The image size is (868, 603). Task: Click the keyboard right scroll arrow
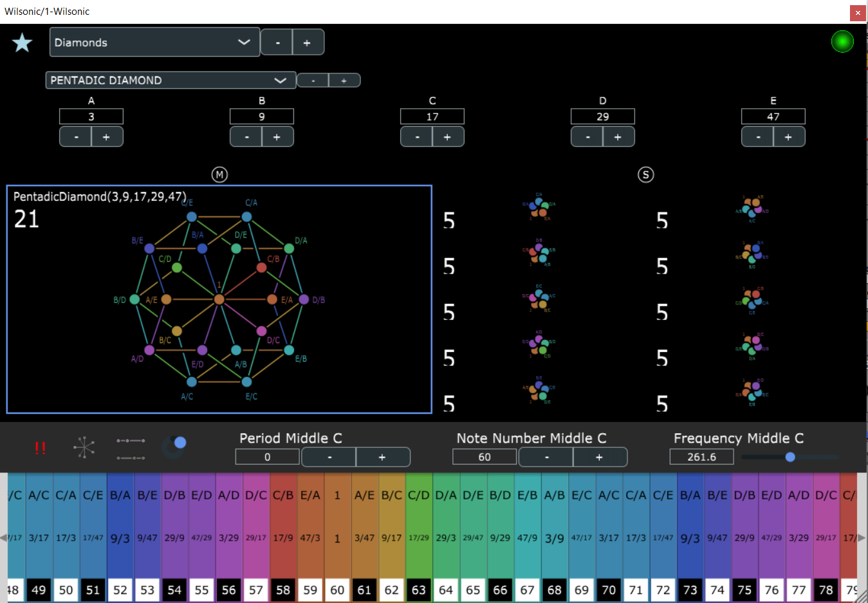point(862,537)
